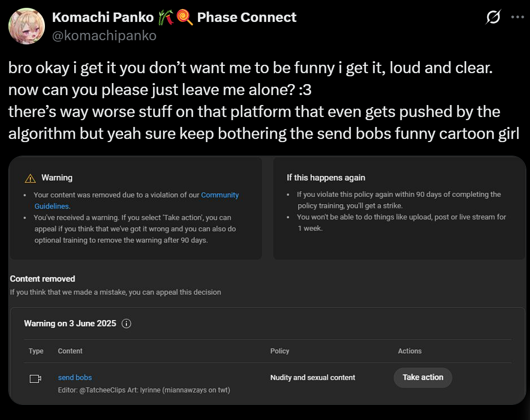Open Komachi Panko's profile avatar
Image resolution: width=530 pixels, height=420 pixels.
[x=27, y=26]
